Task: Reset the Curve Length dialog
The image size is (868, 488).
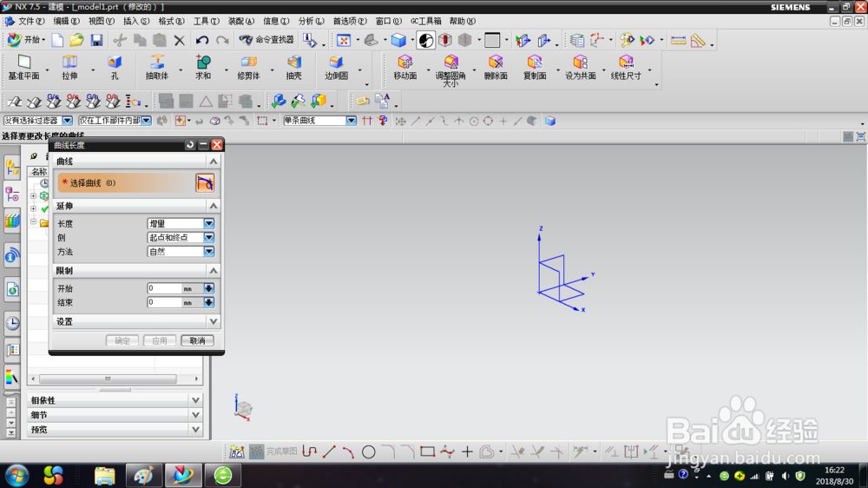Action: click(x=190, y=144)
